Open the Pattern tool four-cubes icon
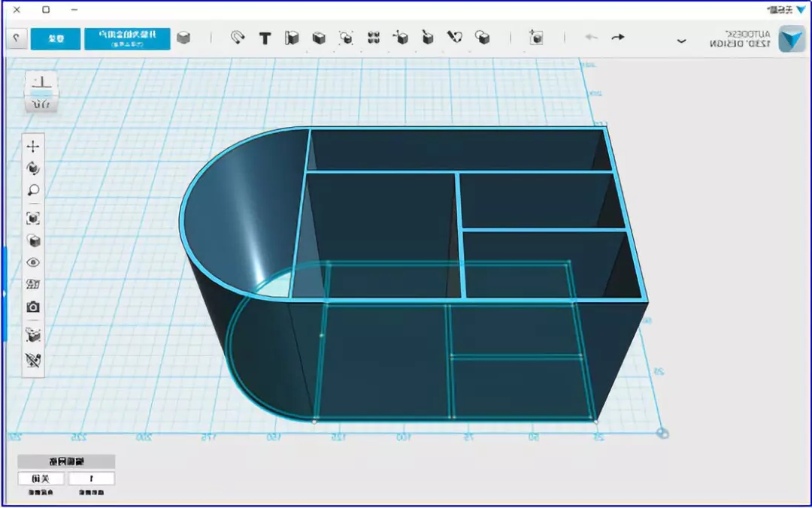 pos(374,38)
